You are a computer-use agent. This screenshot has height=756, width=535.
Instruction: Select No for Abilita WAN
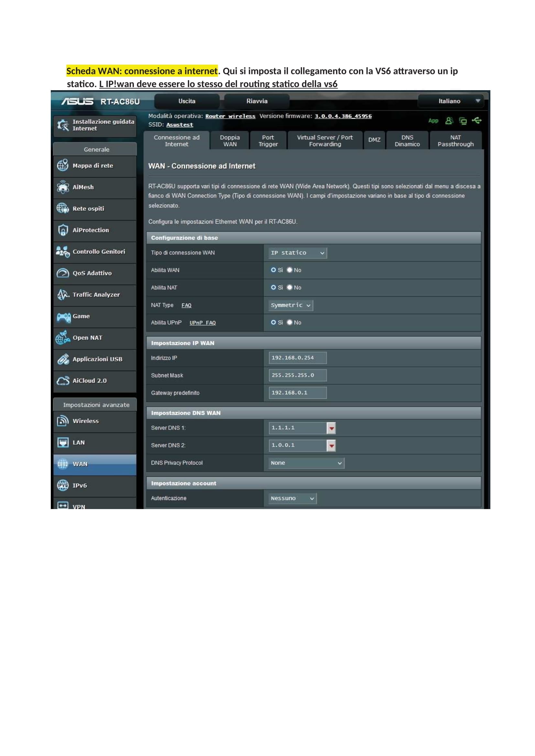[x=289, y=270]
